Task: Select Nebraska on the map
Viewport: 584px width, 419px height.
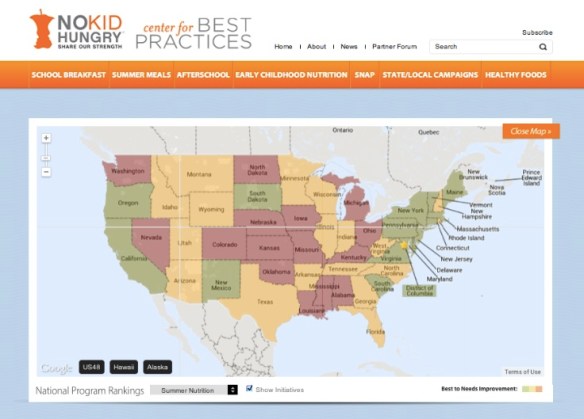Action: coord(263,222)
